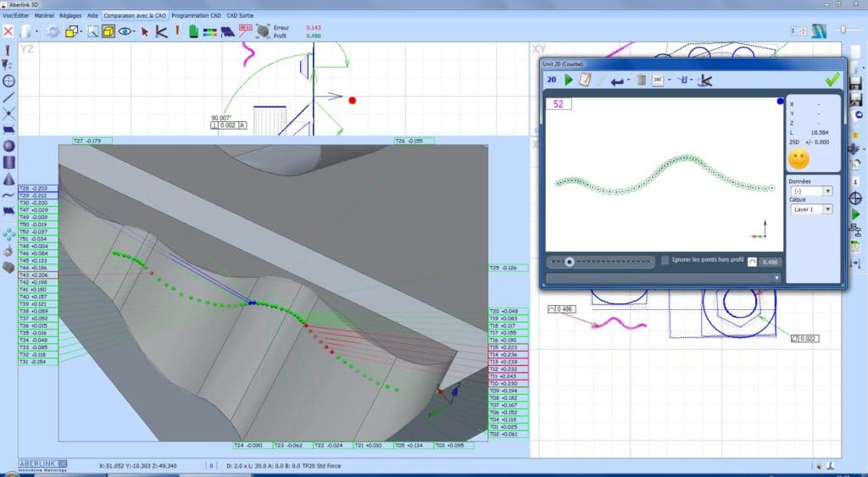The width and height of the screenshot is (868, 477).
Task: Select the cone measurement tool in left sidebar
Action: coord(8,179)
